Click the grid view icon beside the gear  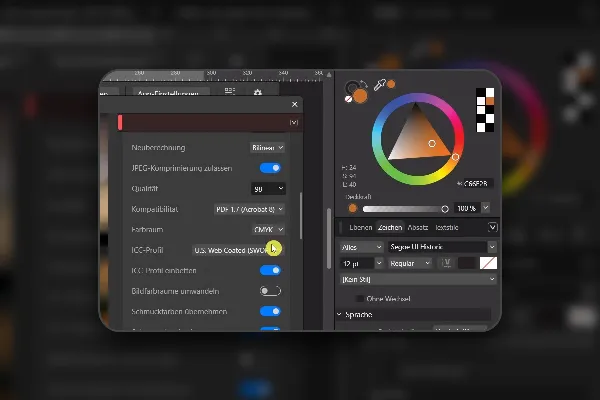[230, 91]
